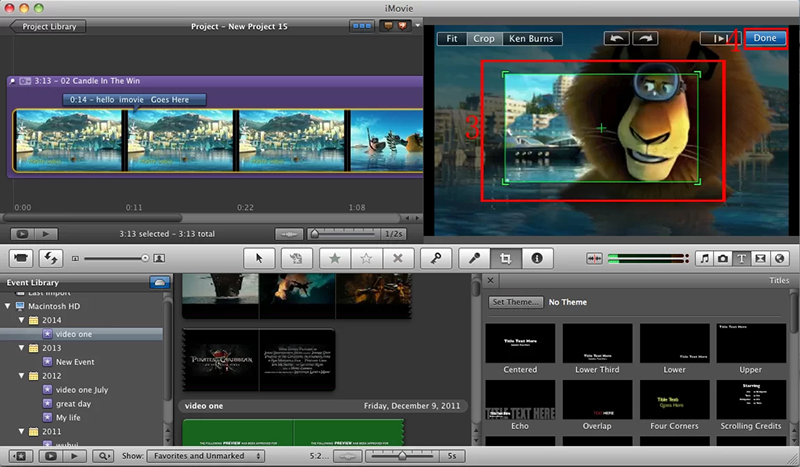Toggle the Titles browser T button
This screenshot has width=800, height=467.
tap(741, 258)
